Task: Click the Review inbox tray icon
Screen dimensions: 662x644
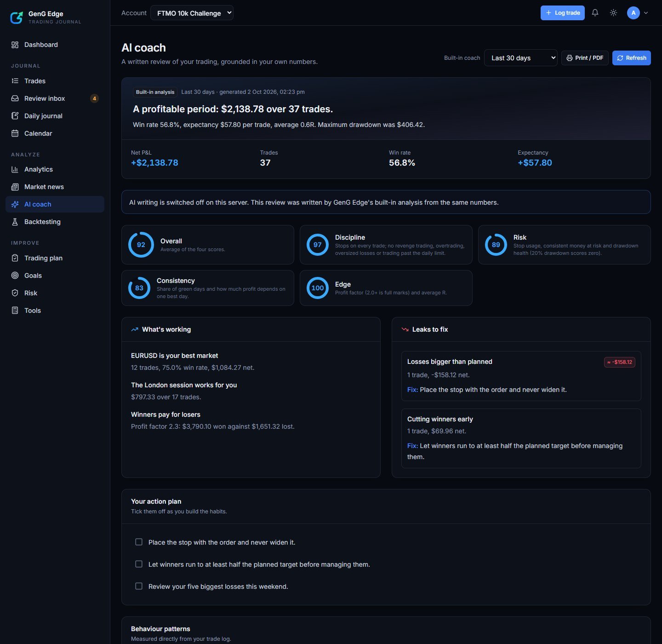Action: [x=15, y=98]
